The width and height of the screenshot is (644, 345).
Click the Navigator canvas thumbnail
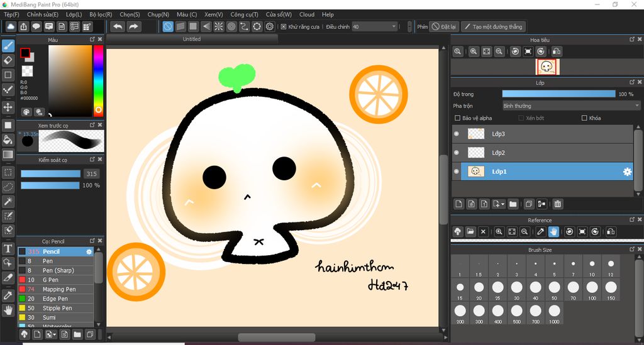(x=547, y=67)
